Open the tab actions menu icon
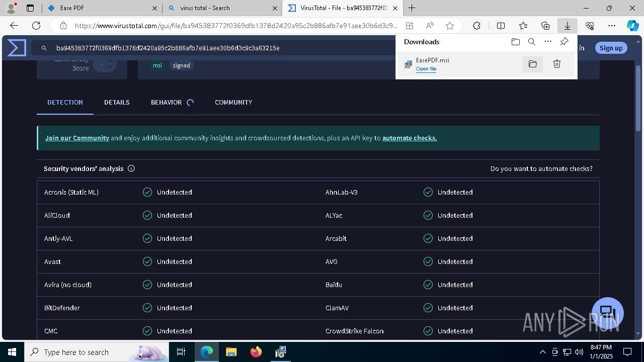Image resolution: width=644 pixels, height=362 pixels. tap(30, 8)
